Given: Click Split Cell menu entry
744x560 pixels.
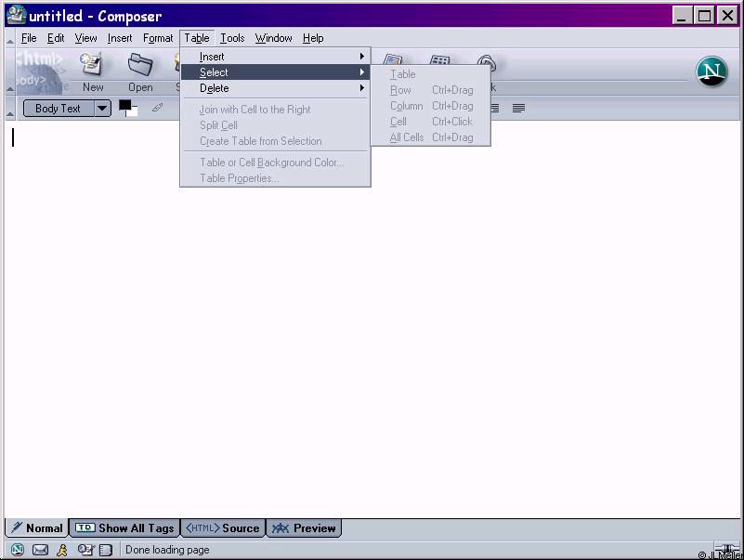Looking at the screenshot, I should (275, 125).
